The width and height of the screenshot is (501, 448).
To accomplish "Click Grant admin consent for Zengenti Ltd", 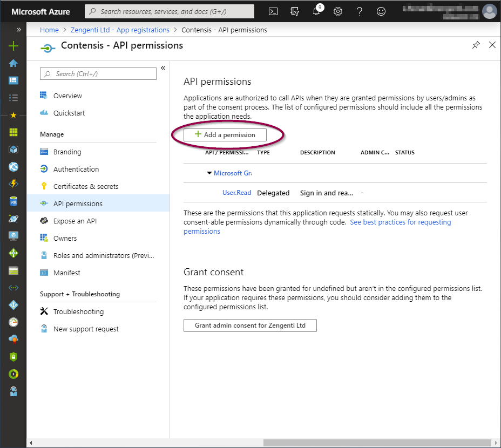I will [x=250, y=325].
